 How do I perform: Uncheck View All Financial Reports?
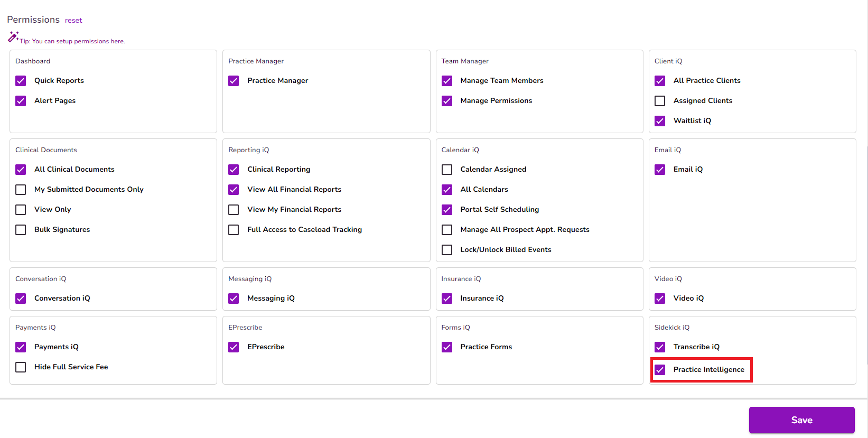[234, 190]
